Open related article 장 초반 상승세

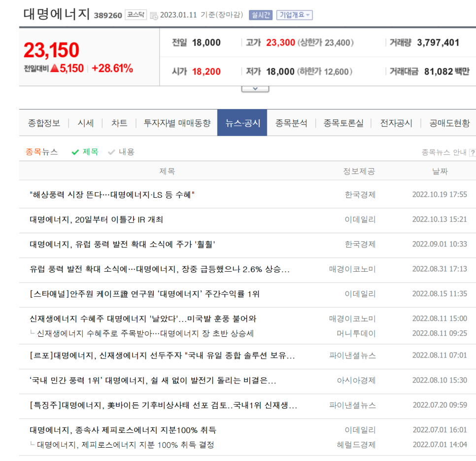click(x=145, y=333)
